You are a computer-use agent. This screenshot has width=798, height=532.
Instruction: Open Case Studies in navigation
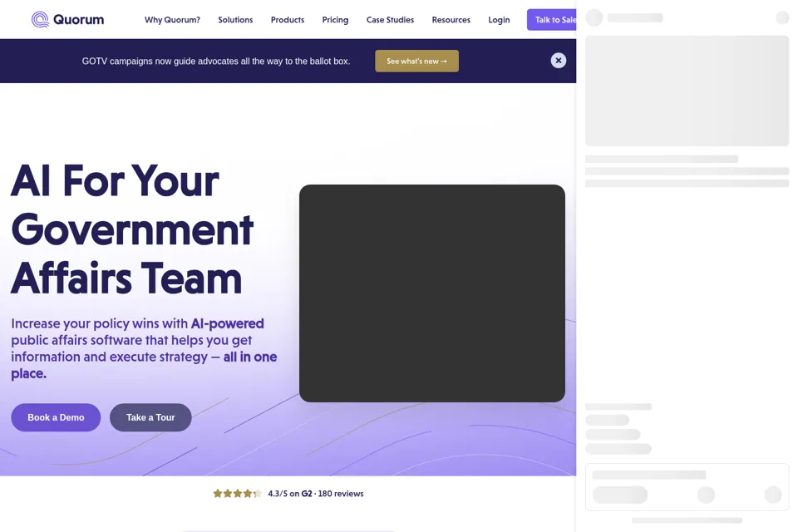coord(391,20)
